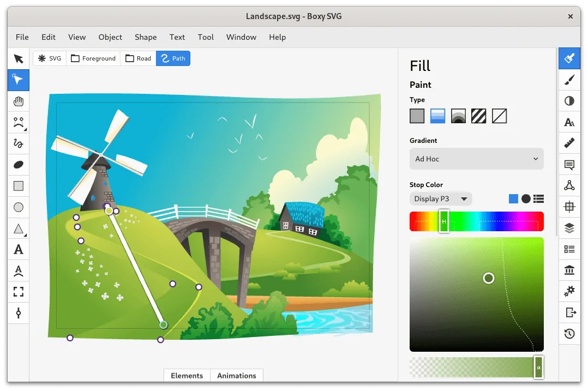Open the Generators gears panel

point(569,291)
